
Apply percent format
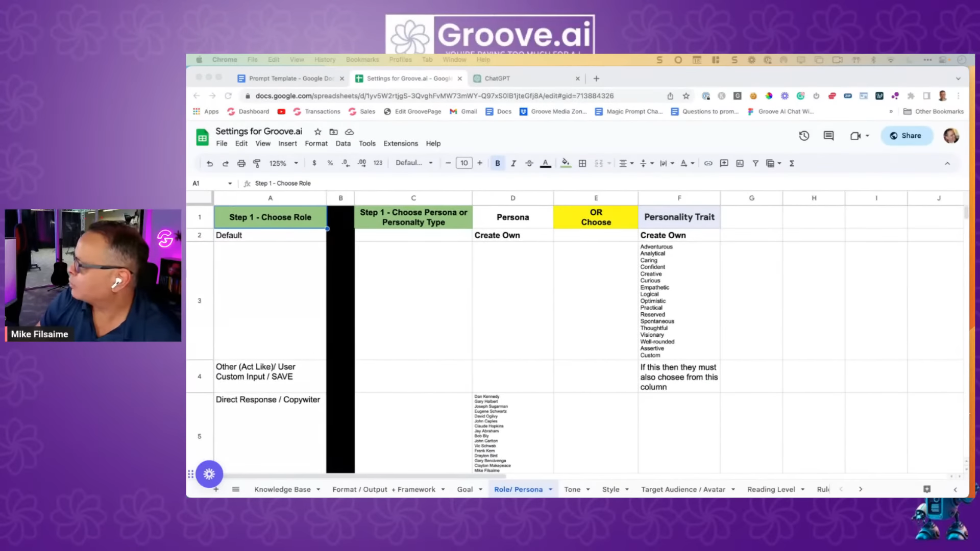point(330,163)
